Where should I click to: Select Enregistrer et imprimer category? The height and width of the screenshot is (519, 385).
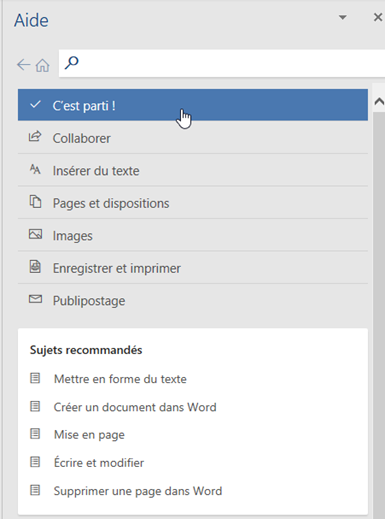tap(193, 268)
